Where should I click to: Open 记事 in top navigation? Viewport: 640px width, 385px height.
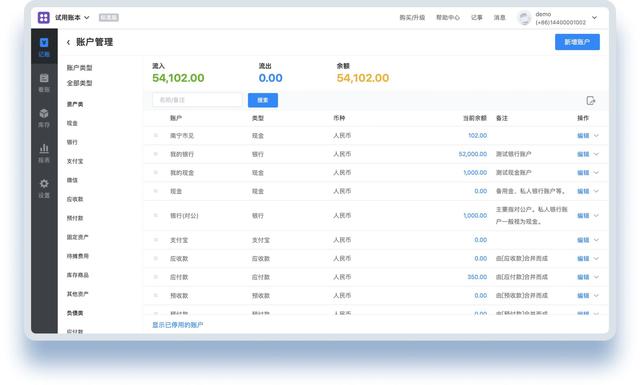476,18
